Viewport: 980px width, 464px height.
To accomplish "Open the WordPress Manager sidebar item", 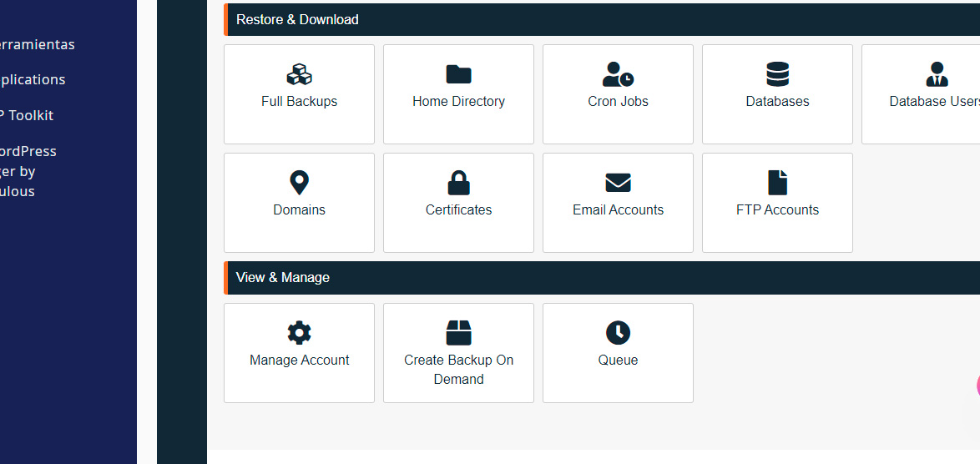I will (x=28, y=171).
